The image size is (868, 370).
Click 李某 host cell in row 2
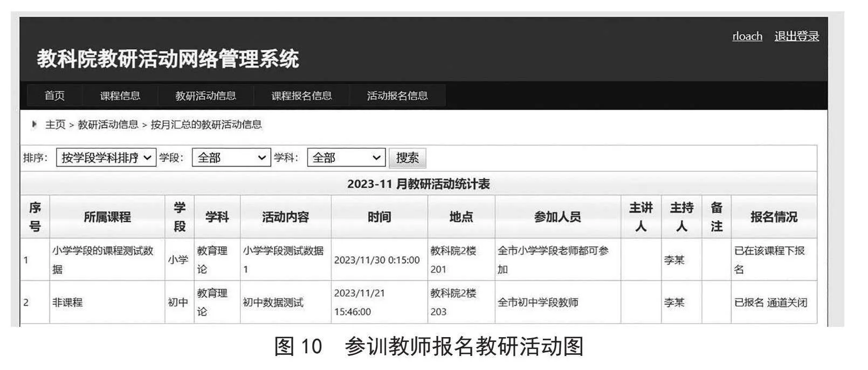pyautogui.click(x=681, y=302)
